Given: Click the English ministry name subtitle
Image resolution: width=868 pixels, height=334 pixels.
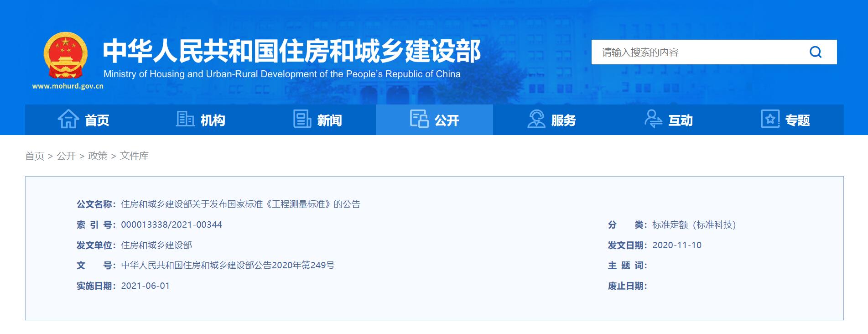Looking at the screenshot, I should tap(282, 74).
